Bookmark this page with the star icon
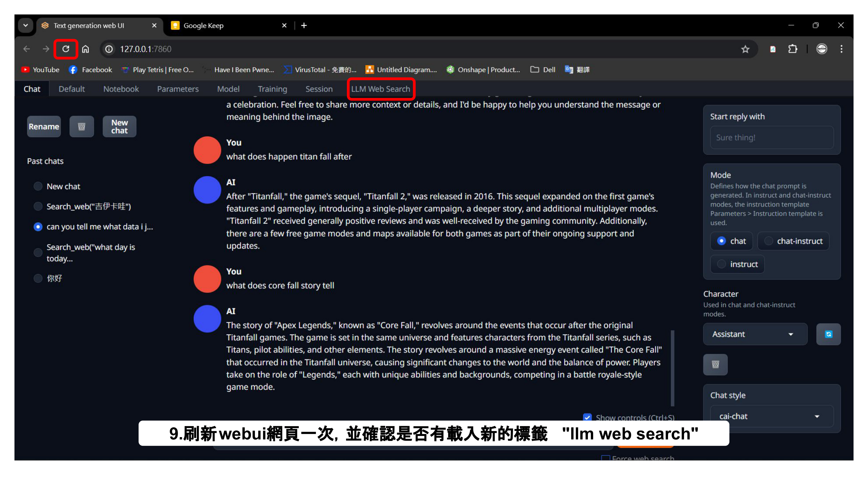The width and height of the screenshot is (868, 488). (x=745, y=49)
